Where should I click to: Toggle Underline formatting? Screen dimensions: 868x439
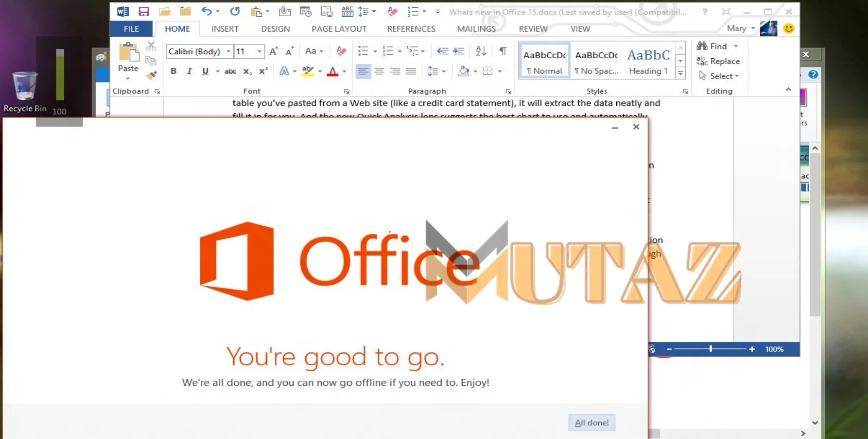[x=205, y=71]
